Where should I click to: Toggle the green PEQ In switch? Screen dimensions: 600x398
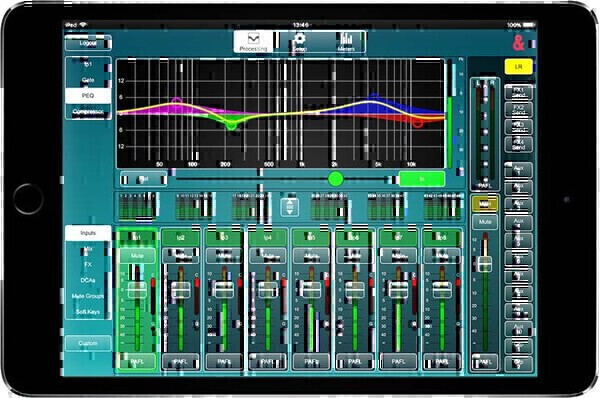[x=422, y=179]
